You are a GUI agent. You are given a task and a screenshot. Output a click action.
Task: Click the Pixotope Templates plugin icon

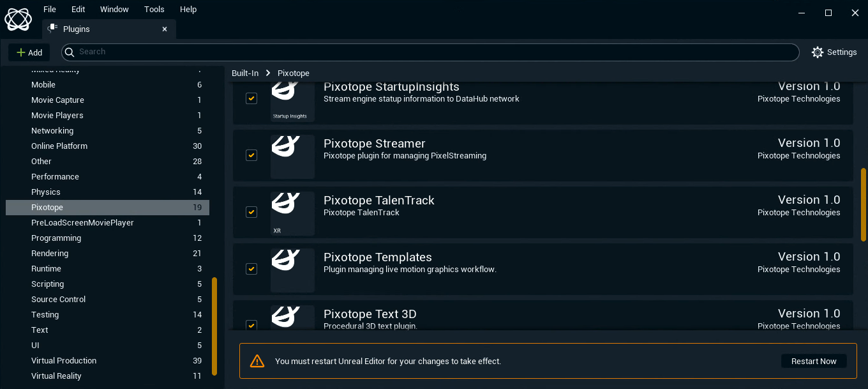click(292, 270)
